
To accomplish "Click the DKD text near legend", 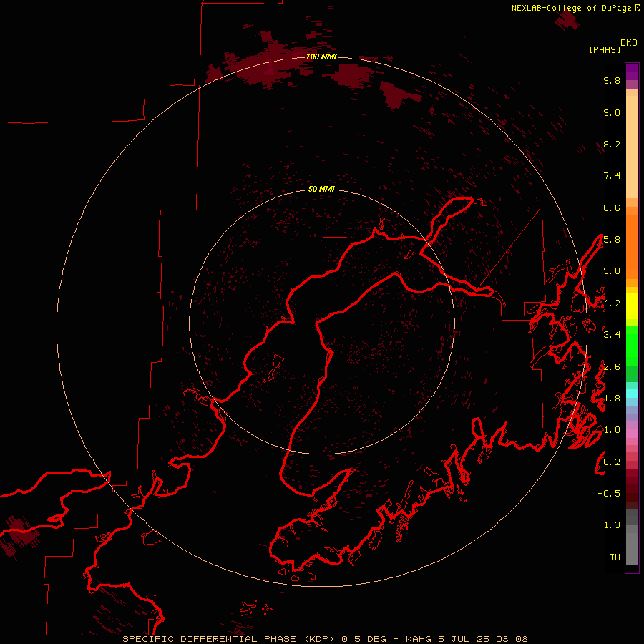I will coord(628,43).
